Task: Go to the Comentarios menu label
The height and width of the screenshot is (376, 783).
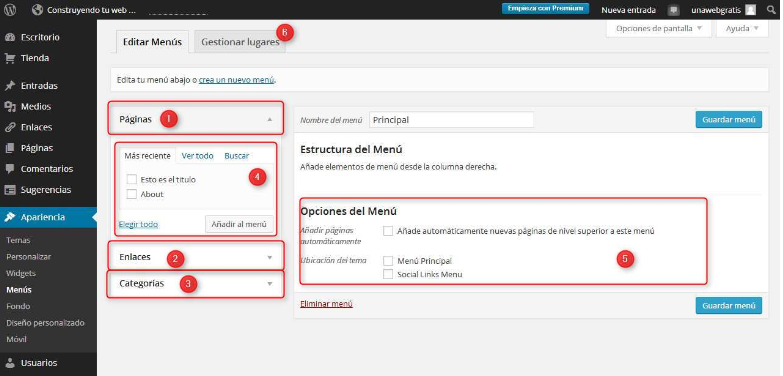Action: coord(47,169)
